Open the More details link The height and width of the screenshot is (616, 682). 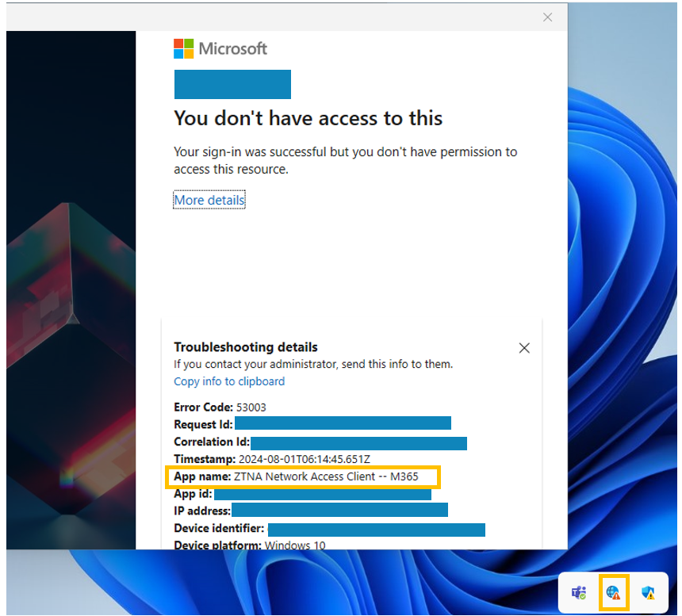(x=209, y=200)
